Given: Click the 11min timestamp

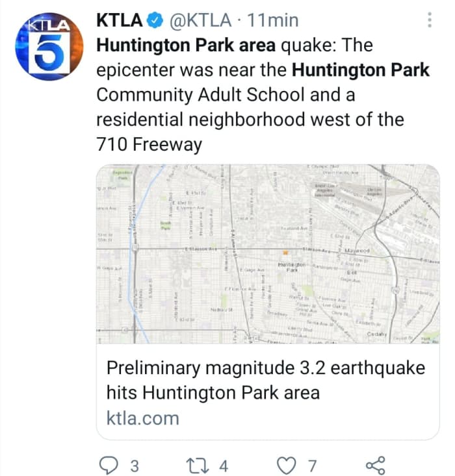Looking at the screenshot, I should click(273, 21).
